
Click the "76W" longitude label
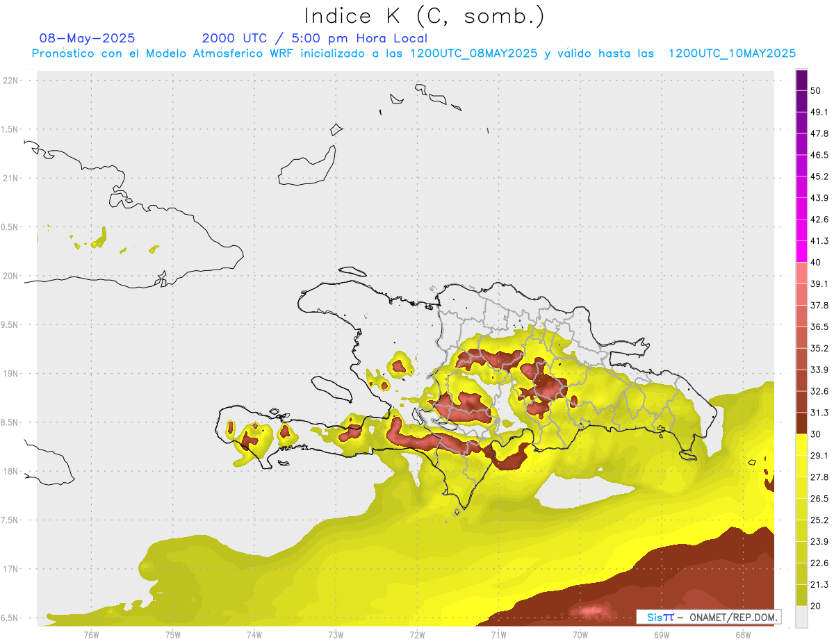91,634
